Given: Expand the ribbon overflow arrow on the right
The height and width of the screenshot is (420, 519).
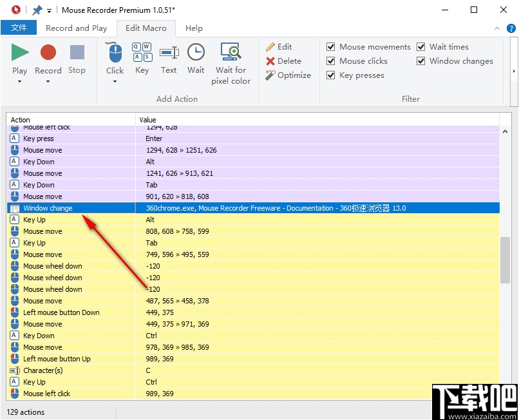Looking at the screenshot, I should pyautogui.click(x=514, y=72).
